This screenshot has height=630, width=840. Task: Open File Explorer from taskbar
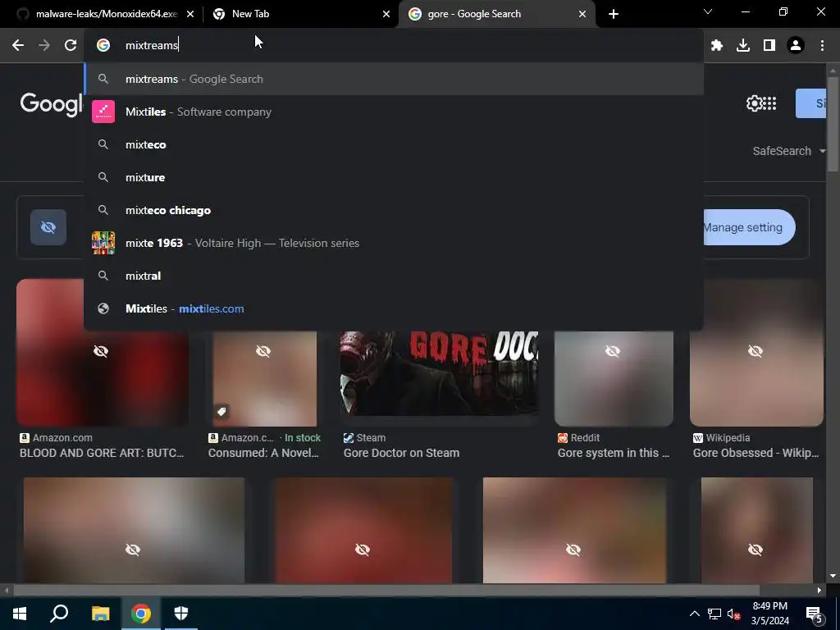click(x=100, y=614)
